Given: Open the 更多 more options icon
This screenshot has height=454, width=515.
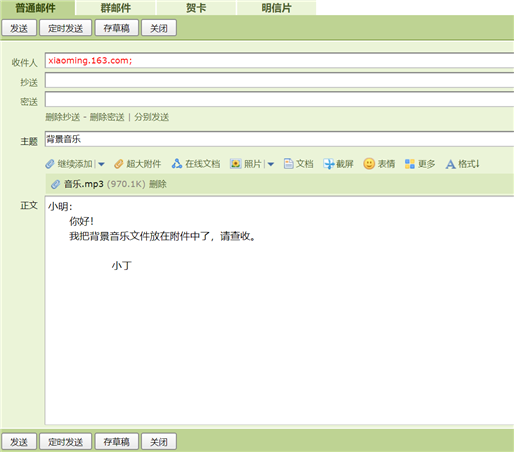Looking at the screenshot, I should click(410, 164).
